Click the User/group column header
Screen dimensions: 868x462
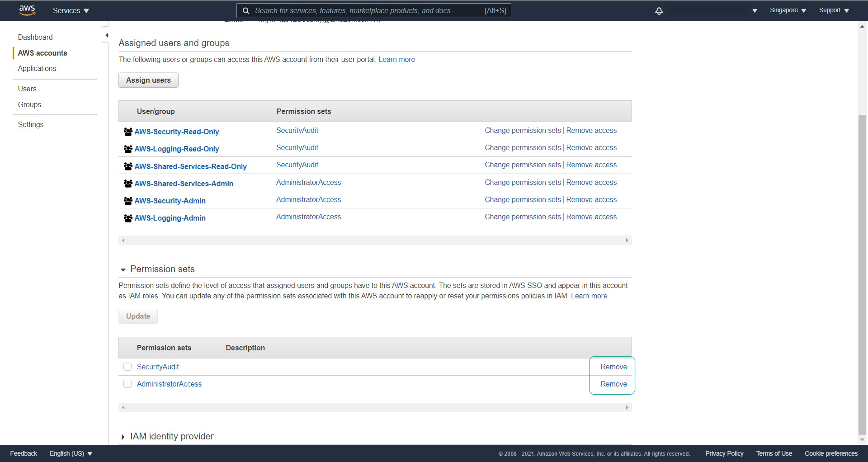[156, 111]
